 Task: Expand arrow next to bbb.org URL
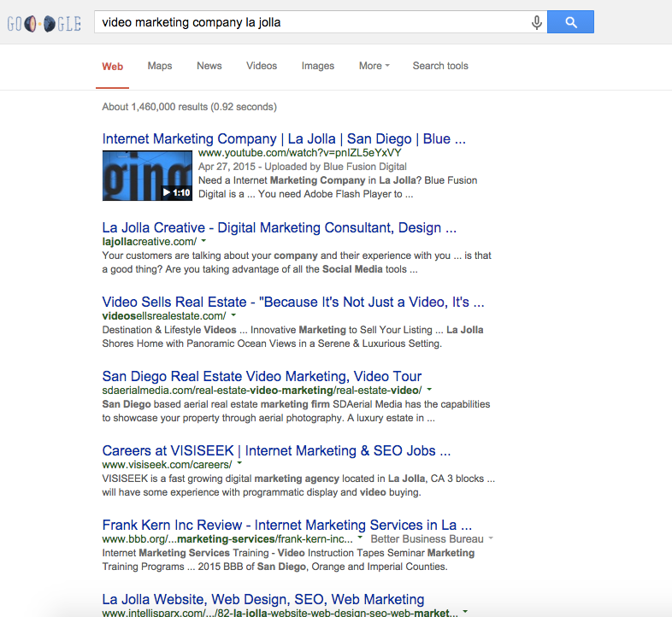click(360, 538)
